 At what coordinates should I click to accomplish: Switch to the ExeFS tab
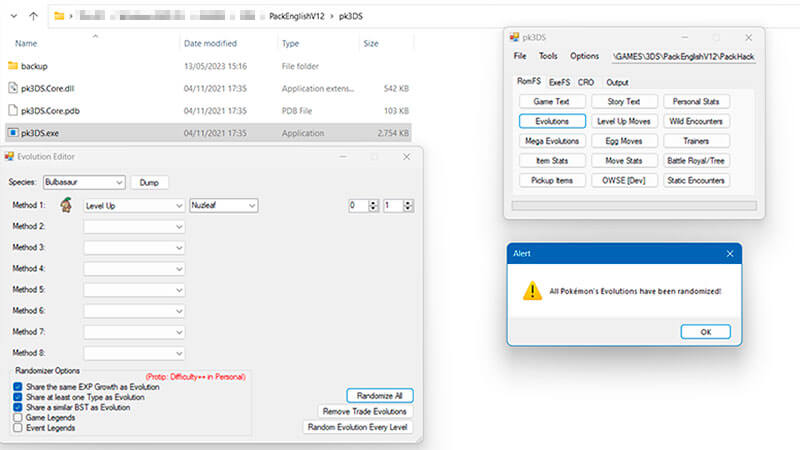tap(560, 82)
